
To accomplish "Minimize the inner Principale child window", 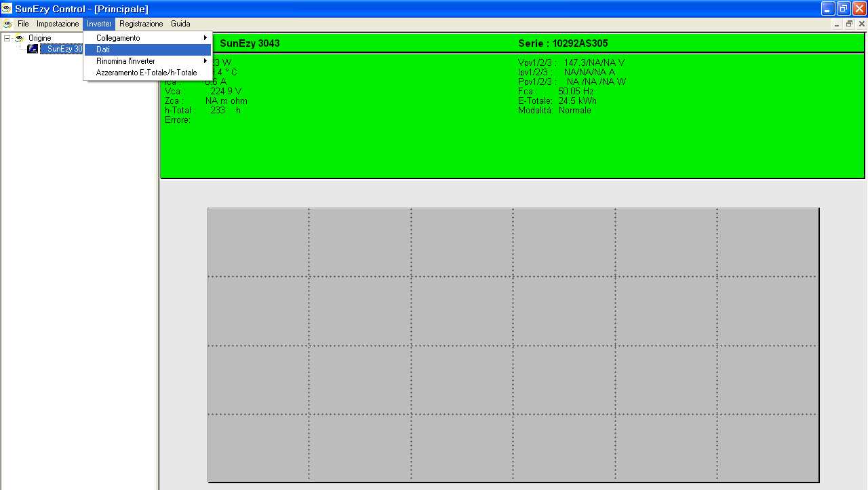I will [837, 24].
